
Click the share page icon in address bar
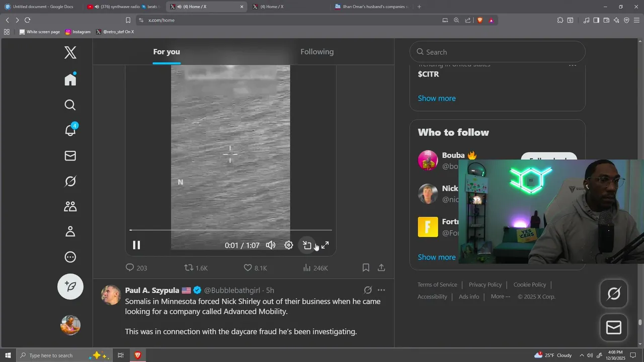tap(468, 20)
